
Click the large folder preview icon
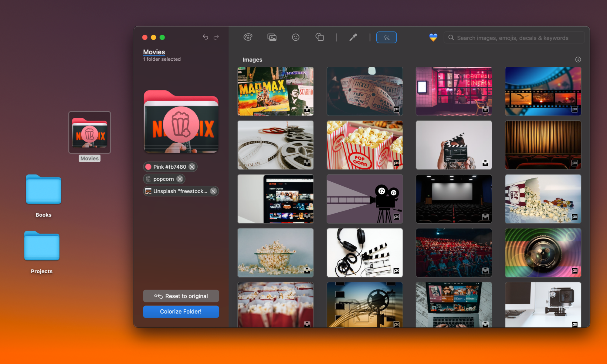(181, 122)
